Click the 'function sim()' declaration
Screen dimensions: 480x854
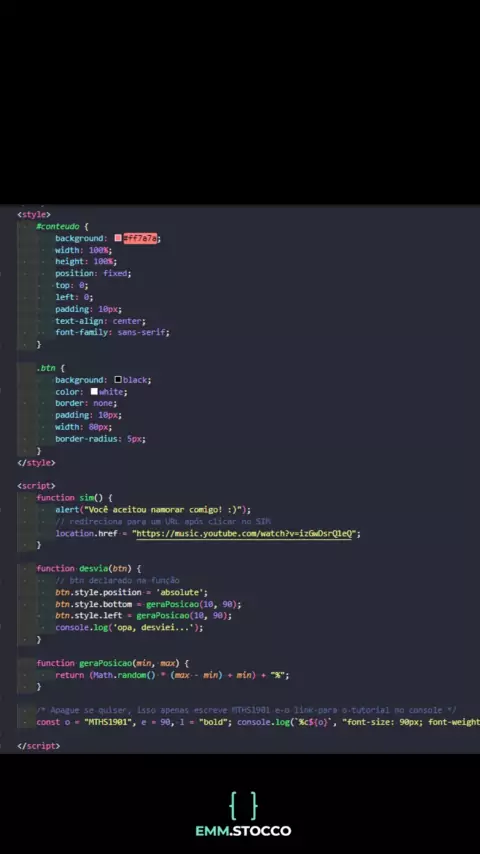pyautogui.click(x=74, y=498)
